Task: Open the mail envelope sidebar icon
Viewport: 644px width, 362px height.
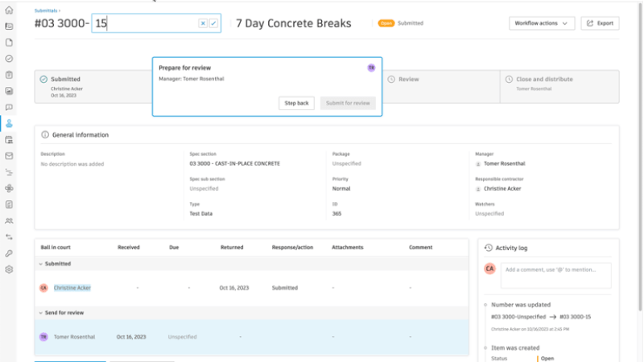Action: 9,156
